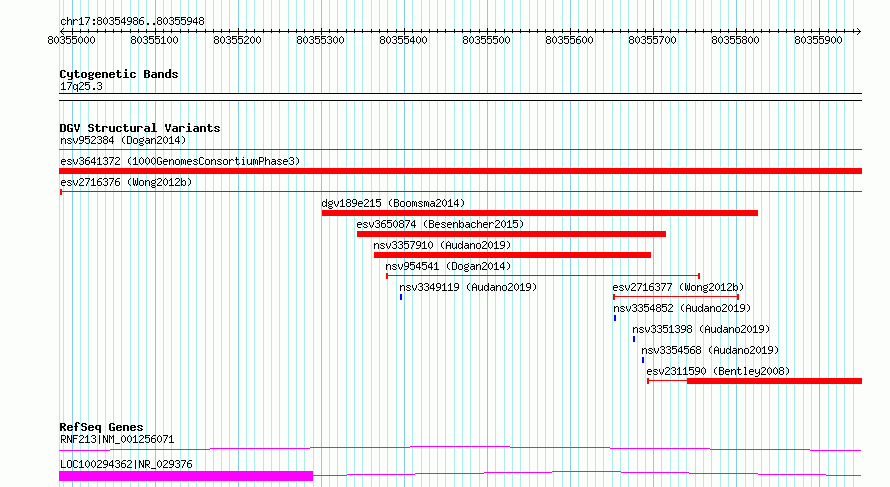This screenshot has height=487, width=890.
Task: Click ruler position 80355700
Action: point(652,40)
